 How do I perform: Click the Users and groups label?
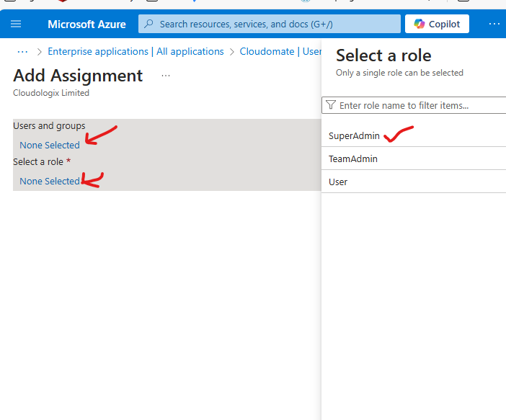point(49,126)
